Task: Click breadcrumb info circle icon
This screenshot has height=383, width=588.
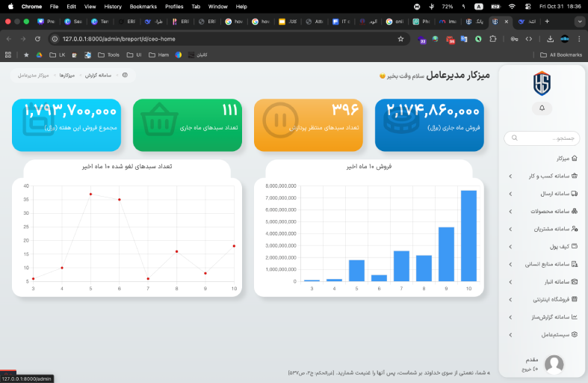Action: click(x=125, y=75)
